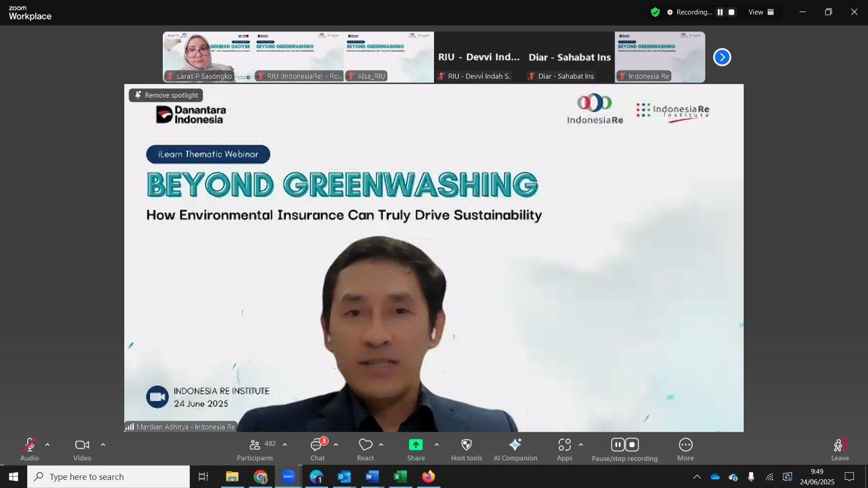Open the More options menu
The height and width of the screenshot is (488, 868).
686,450
